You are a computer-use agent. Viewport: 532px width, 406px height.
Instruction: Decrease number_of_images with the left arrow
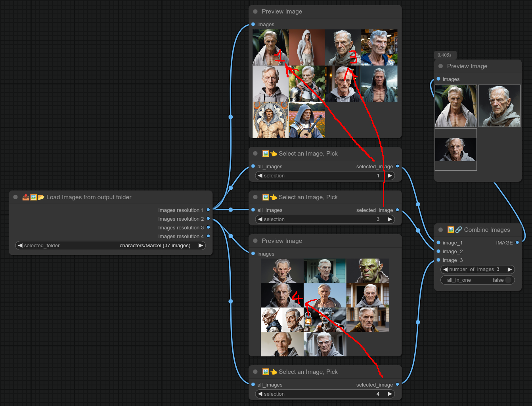point(446,269)
